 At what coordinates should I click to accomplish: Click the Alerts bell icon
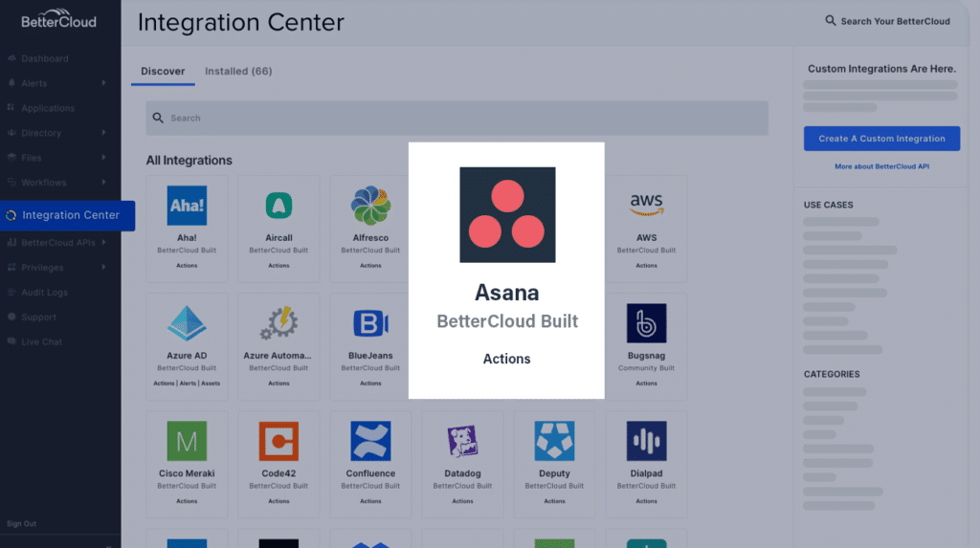click(x=11, y=82)
